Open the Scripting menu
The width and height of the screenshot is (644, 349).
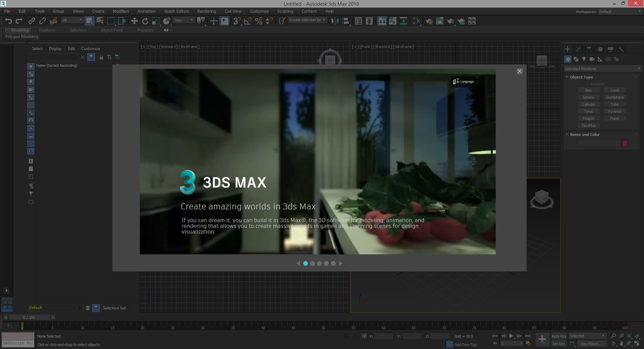[x=285, y=11]
